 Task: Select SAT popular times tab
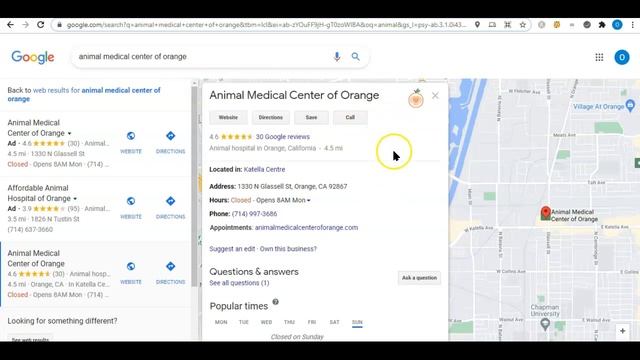334,322
